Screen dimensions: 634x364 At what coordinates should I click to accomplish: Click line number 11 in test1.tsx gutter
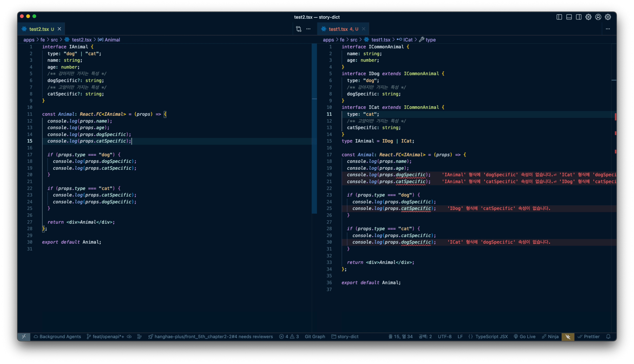point(329,114)
